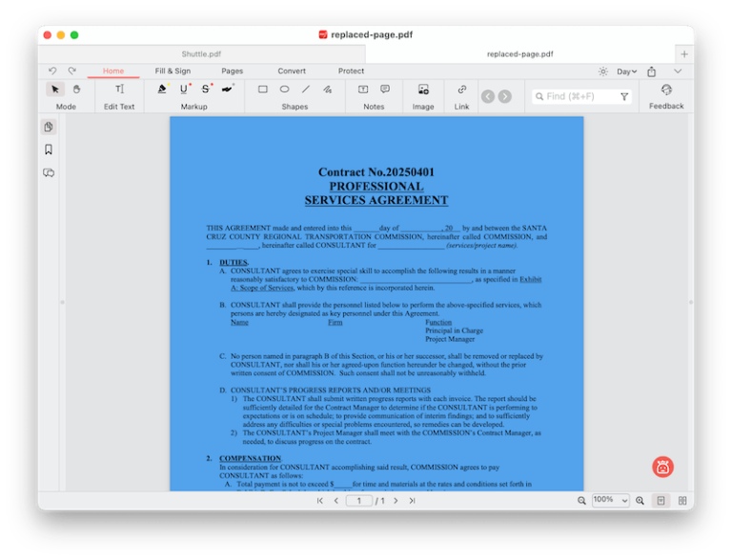The image size is (732, 560).
Task: Go back with the left arrow button
Action: [488, 96]
